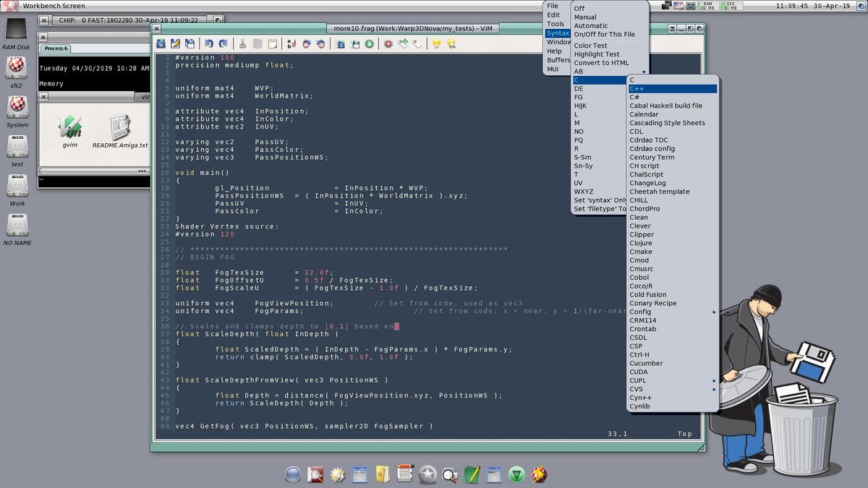The image size is (868, 488).
Task: Click the Paste clipboard icon
Action: (273, 44)
